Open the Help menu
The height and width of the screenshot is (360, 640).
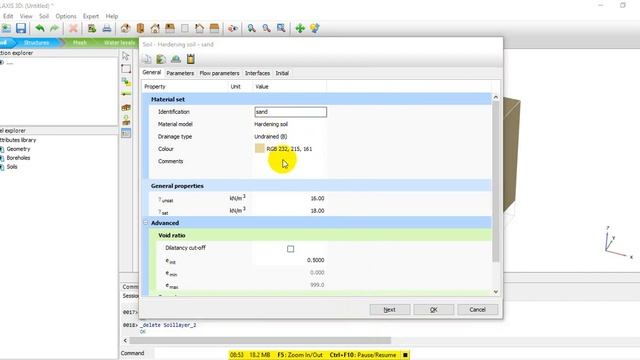111,16
